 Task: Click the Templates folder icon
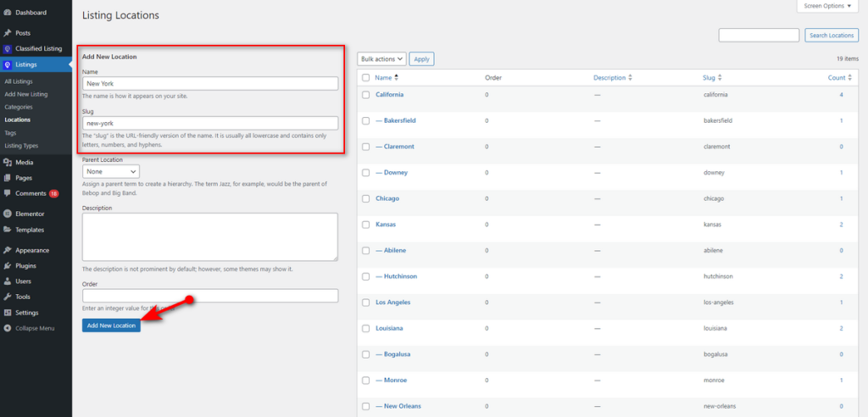click(x=7, y=230)
